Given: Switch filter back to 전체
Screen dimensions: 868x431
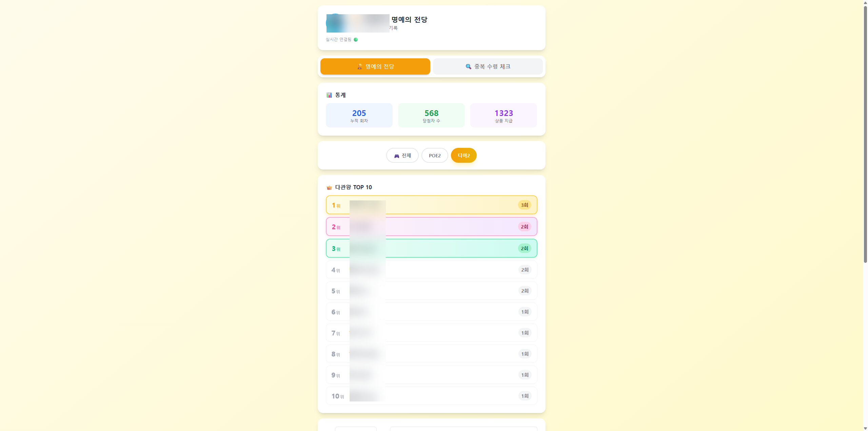Looking at the screenshot, I should (402, 155).
